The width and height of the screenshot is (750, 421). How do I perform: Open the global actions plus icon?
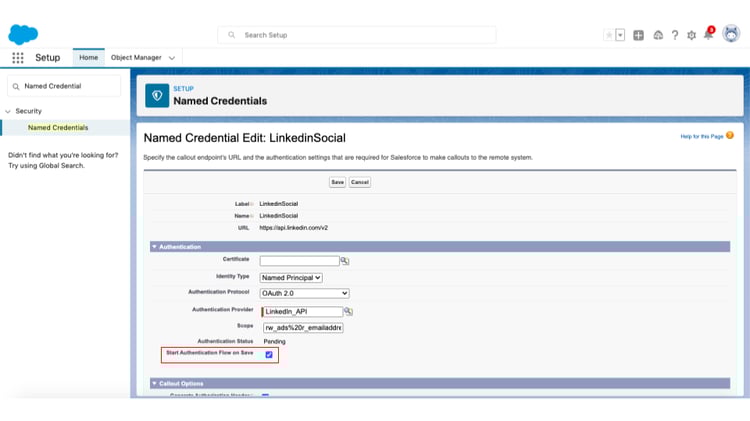point(639,35)
